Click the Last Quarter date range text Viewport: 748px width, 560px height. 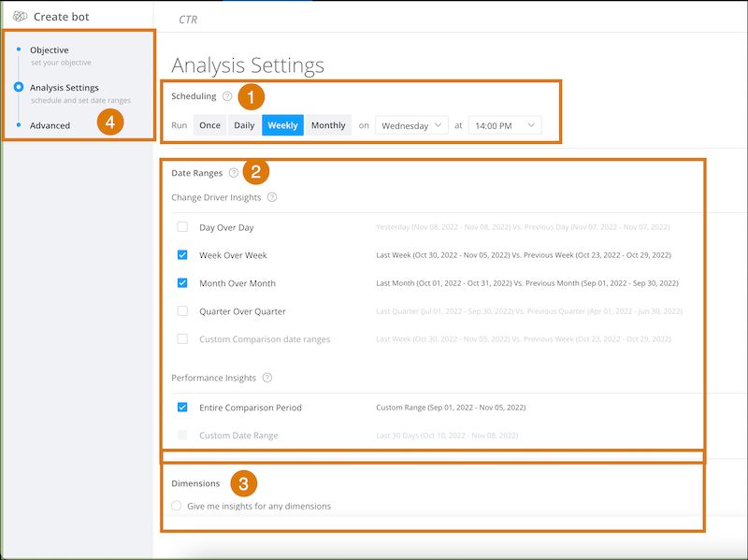point(529,311)
